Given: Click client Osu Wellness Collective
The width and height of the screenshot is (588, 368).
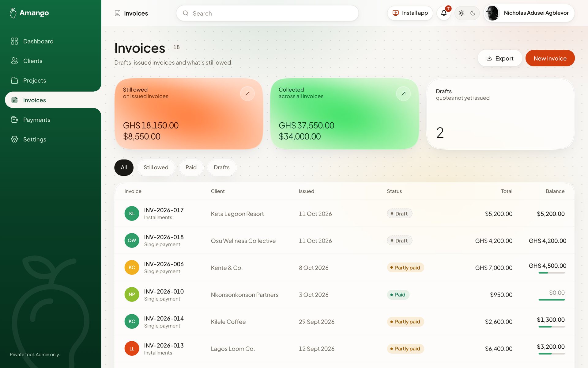Looking at the screenshot, I should pyautogui.click(x=243, y=241).
